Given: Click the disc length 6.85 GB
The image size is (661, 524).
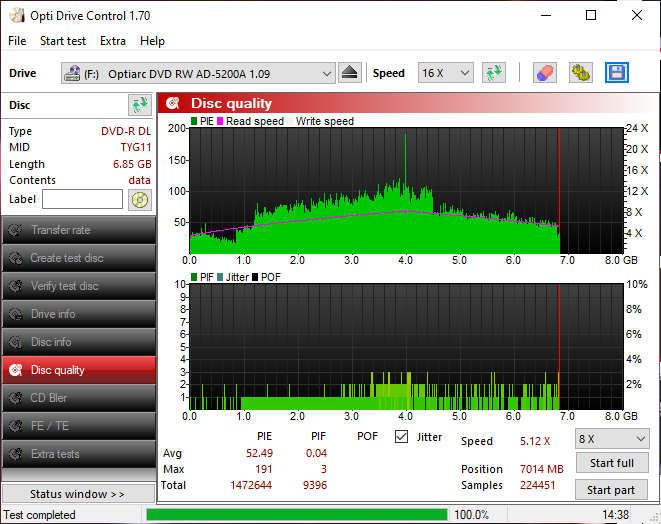Looking at the screenshot, I should (132, 164).
